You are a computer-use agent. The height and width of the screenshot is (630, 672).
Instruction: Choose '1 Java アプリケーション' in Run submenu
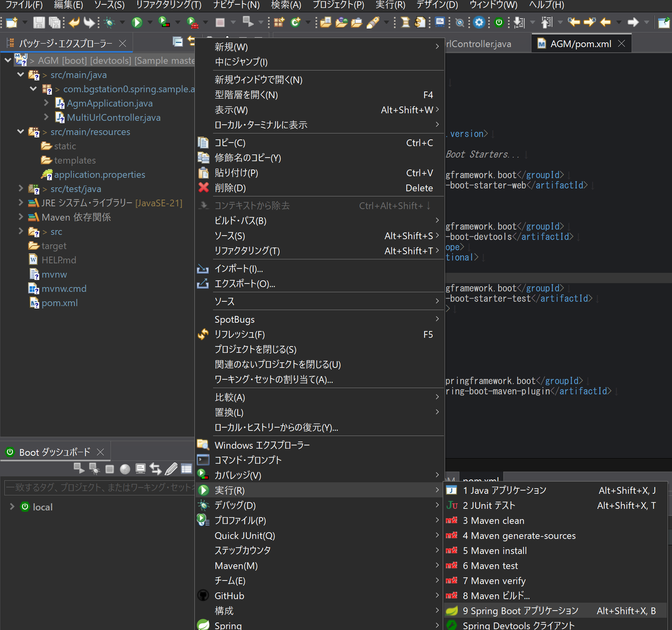point(556,490)
